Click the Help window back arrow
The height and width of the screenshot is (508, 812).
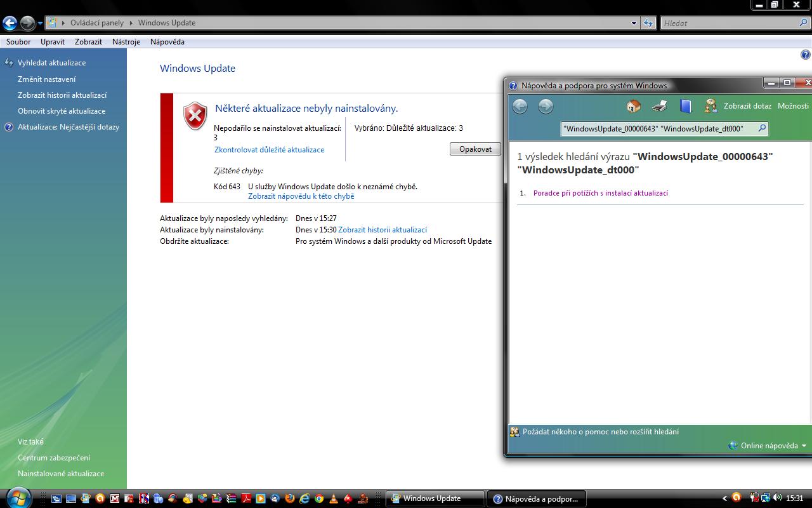coord(520,106)
